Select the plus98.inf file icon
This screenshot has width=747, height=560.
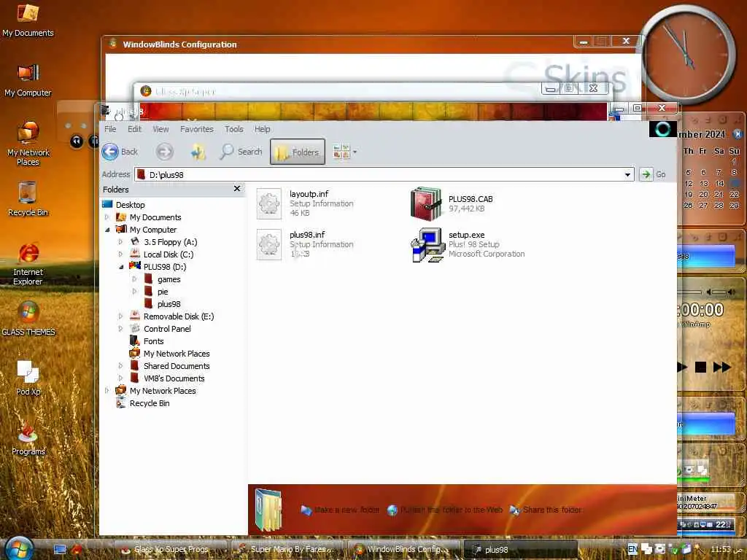268,244
